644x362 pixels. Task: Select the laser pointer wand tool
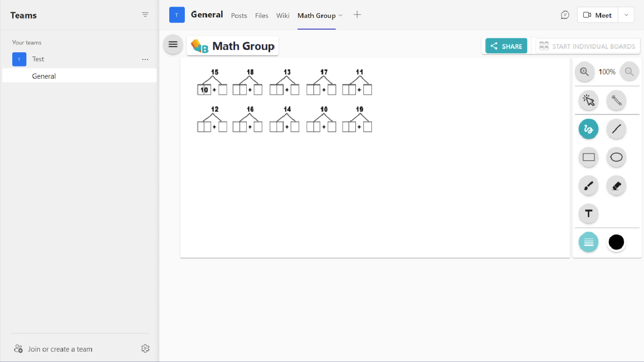(616, 100)
